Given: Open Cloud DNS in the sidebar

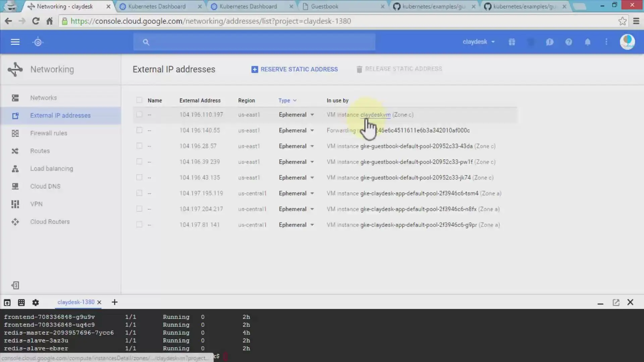Looking at the screenshot, I should (61, 186).
